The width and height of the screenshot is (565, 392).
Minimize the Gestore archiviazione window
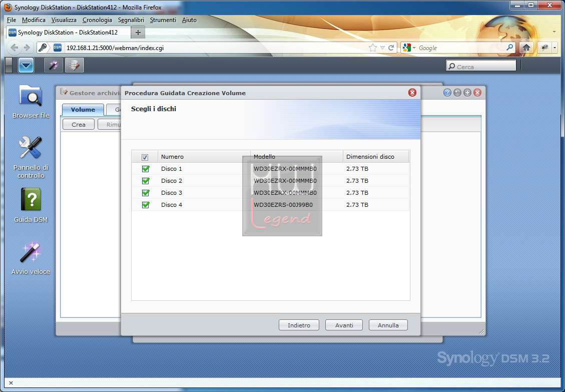(457, 93)
